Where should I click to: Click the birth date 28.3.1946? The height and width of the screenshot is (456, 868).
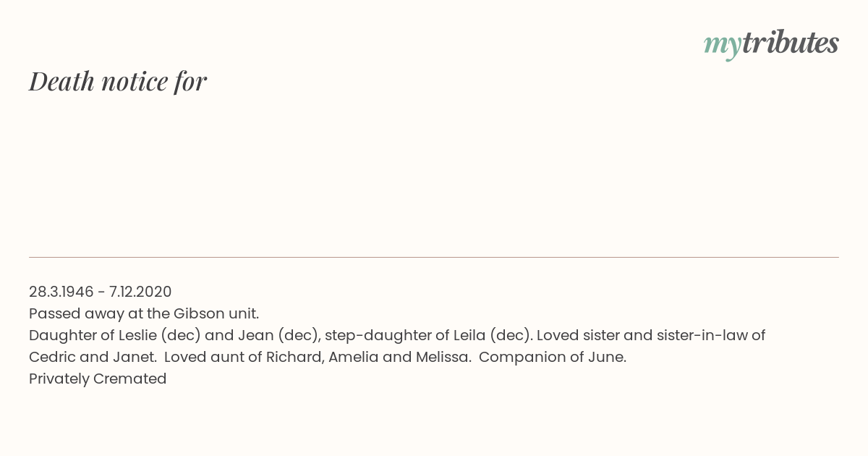point(61,292)
